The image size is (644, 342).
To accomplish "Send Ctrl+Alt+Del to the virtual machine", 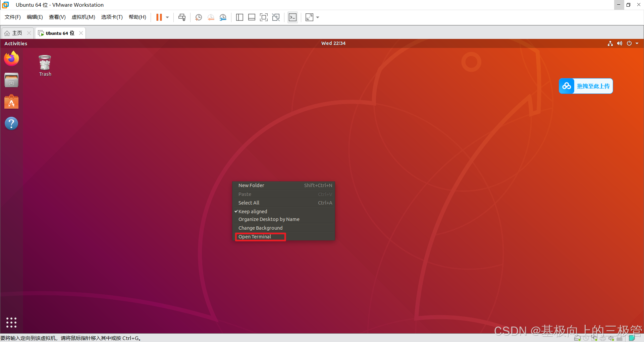I will click(182, 17).
